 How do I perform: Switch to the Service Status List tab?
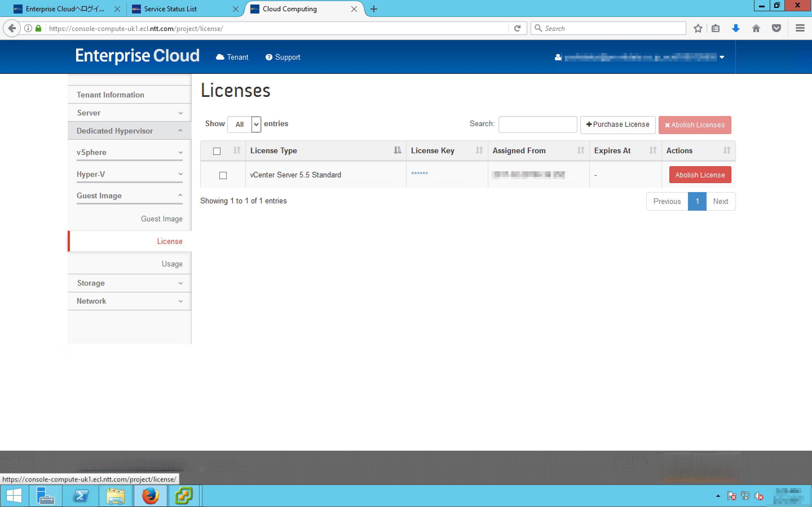(171, 9)
